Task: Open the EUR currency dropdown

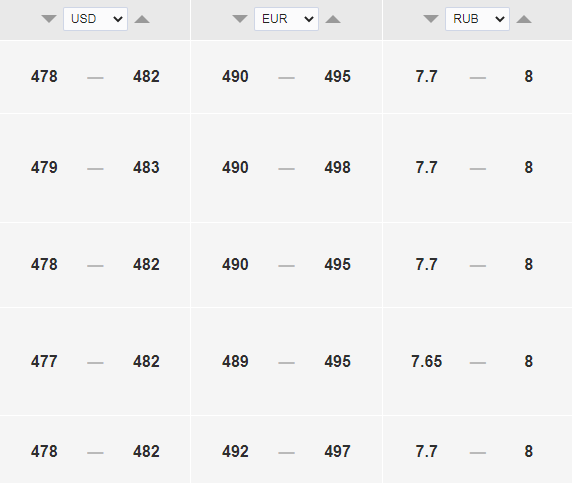Action: click(x=286, y=19)
